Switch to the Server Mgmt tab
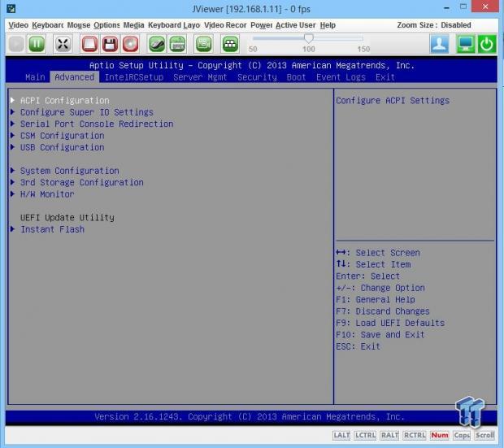 coord(200,77)
